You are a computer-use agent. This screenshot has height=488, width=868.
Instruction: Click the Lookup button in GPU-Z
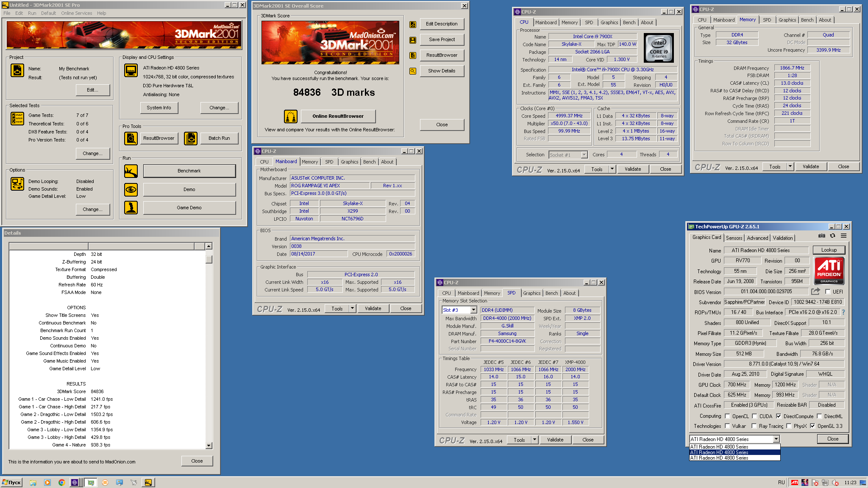tap(829, 250)
